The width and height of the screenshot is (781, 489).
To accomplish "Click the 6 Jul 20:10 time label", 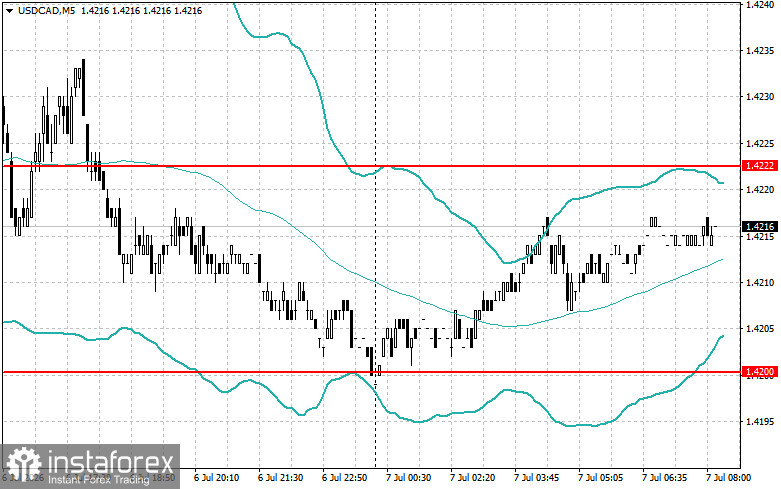I will tap(217, 478).
